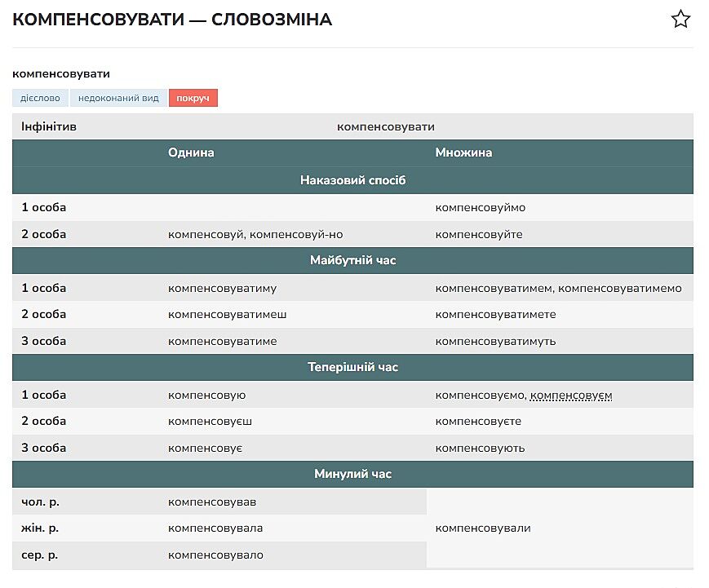Click the "Множина" column header

463,153
